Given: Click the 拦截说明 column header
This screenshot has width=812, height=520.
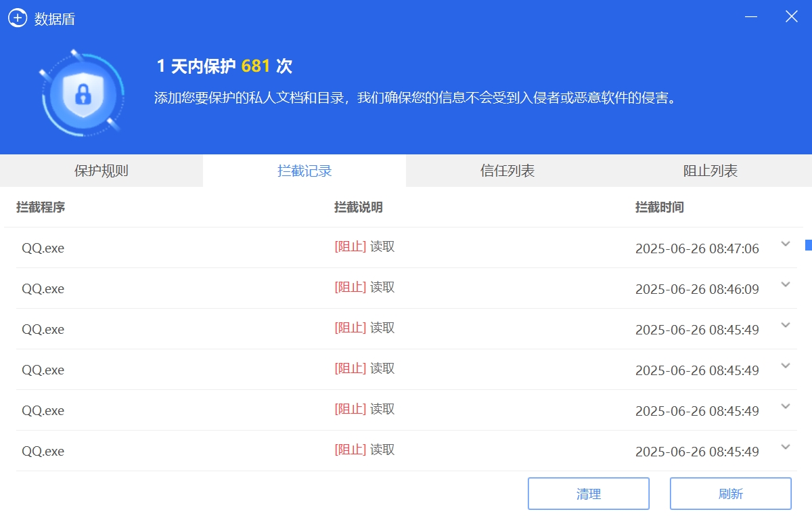Looking at the screenshot, I should click(359, 207).
